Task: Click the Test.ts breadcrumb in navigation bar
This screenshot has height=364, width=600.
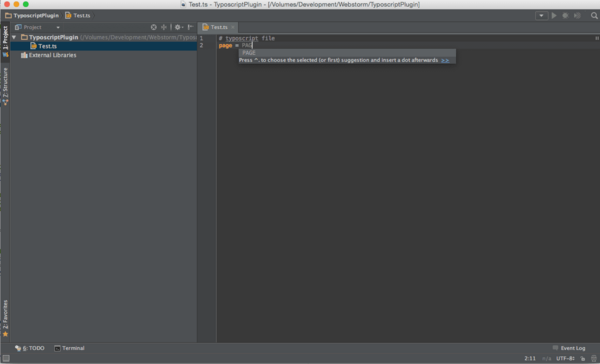Action: tap(78, 16)
